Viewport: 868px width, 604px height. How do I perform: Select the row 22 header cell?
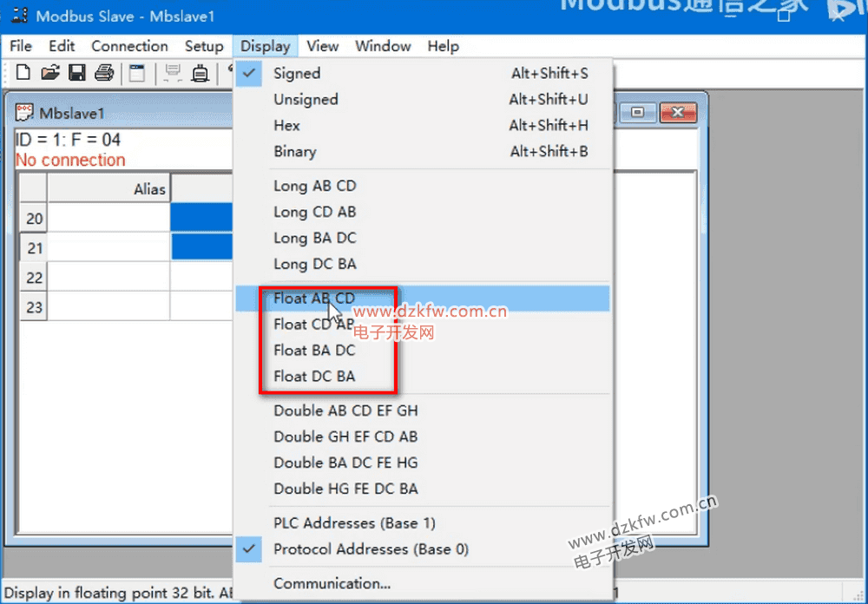pyautogui.click(x=34, y=278)
